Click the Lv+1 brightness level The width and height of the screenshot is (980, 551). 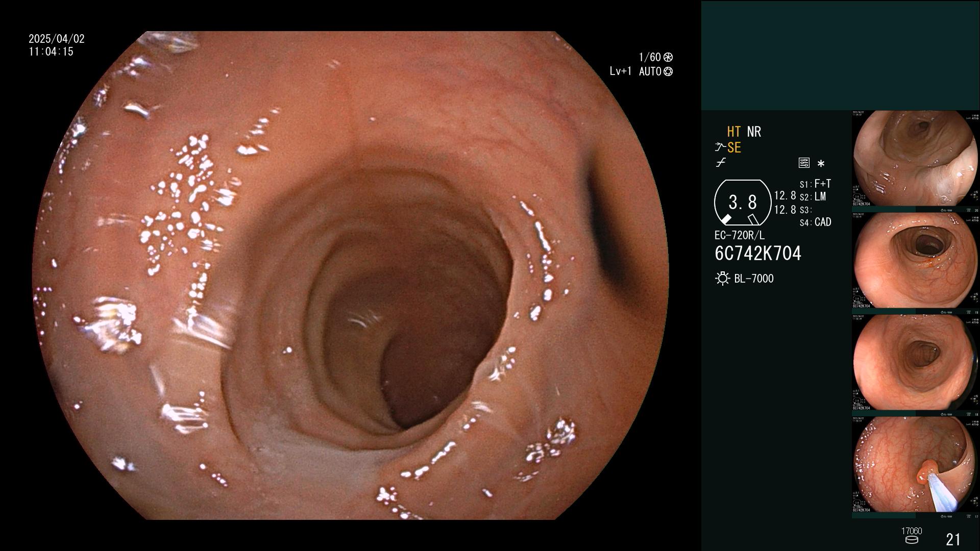[620, 71]
